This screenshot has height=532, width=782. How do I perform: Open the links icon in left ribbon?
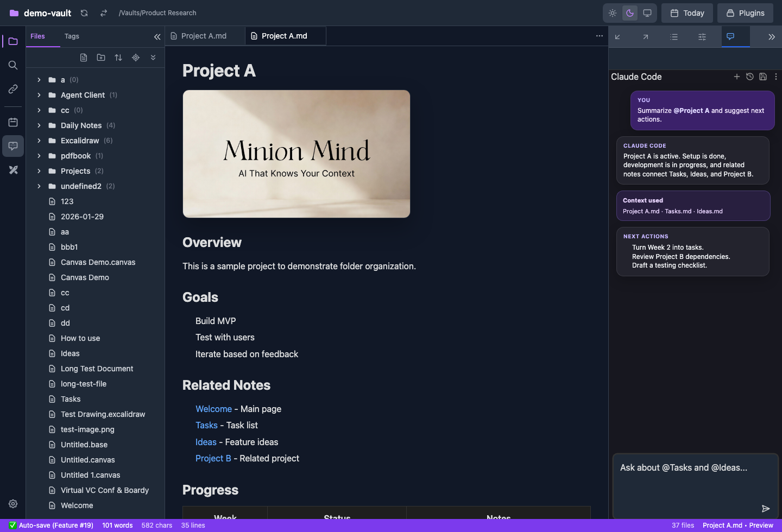pos(13,89)
